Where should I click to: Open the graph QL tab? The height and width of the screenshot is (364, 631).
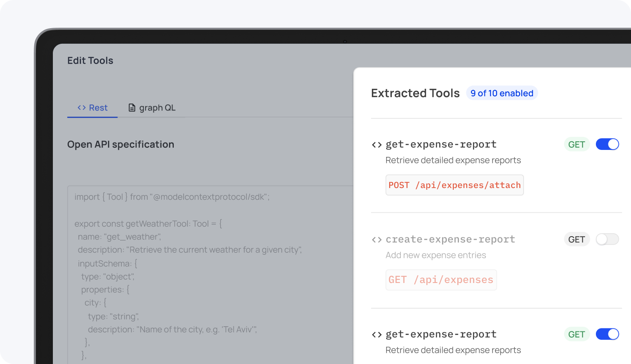point(152,108)
